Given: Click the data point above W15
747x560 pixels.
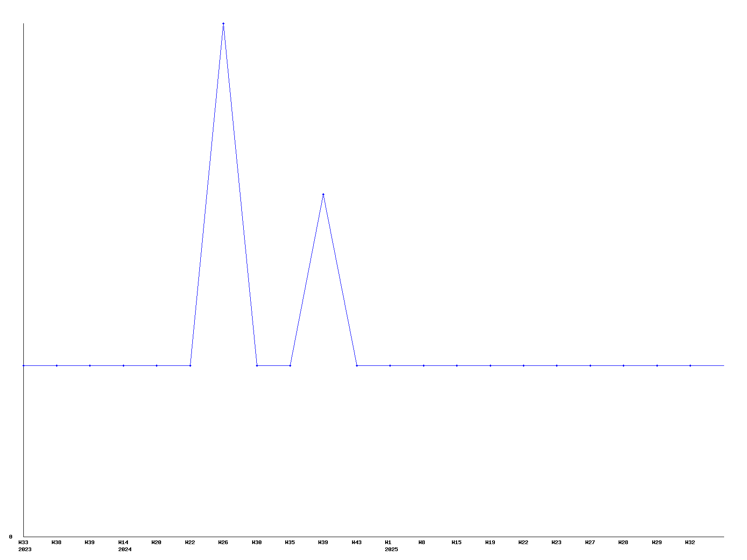Looking at the screenshot, I should tap(457, 365).
